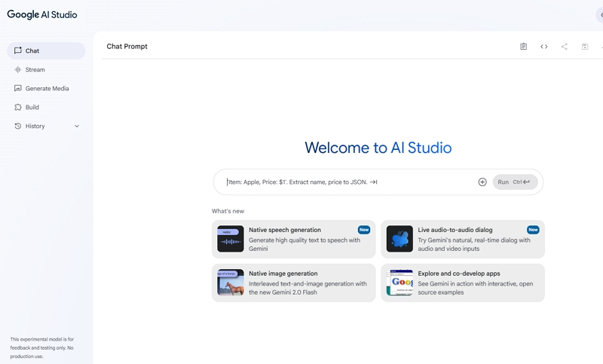Screen dimensions: 603x364
Task: Click 'See Gemini in action' description
Action: (x=476, y=288)
